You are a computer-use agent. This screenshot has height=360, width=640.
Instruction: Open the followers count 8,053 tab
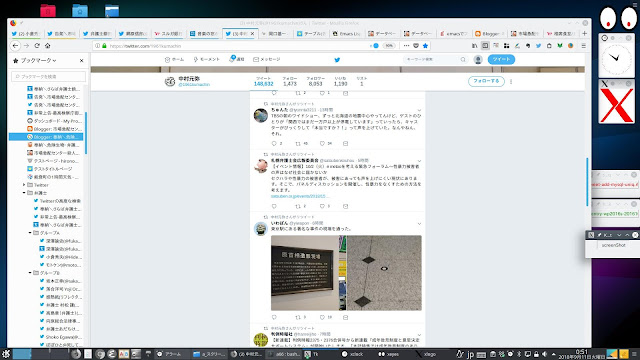point(316,81)
